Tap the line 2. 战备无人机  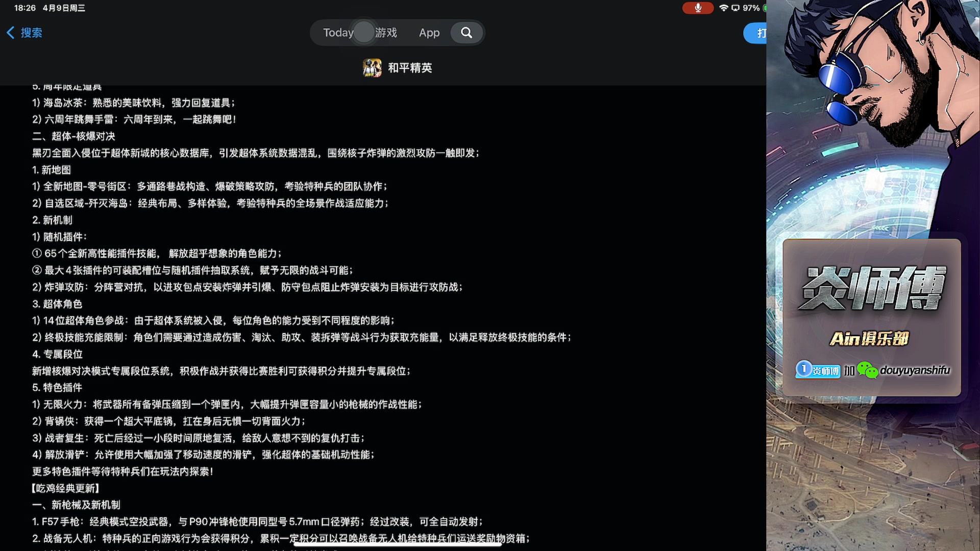point(281,539)
